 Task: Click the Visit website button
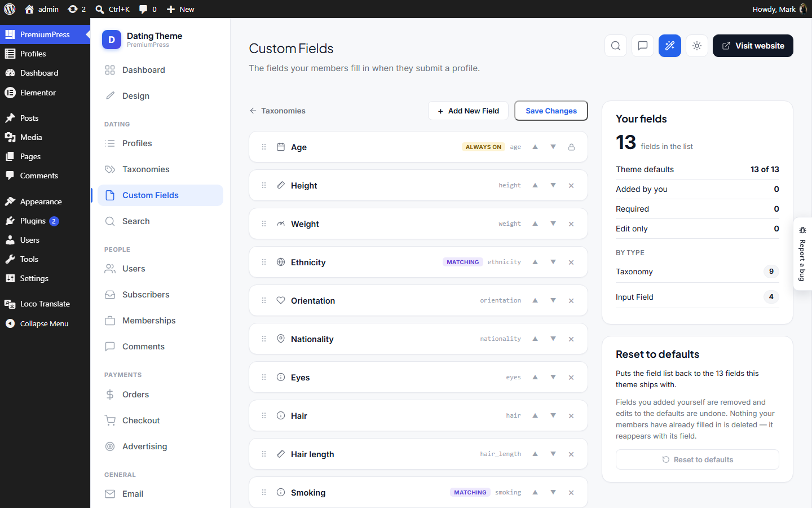tap(753, 46)
